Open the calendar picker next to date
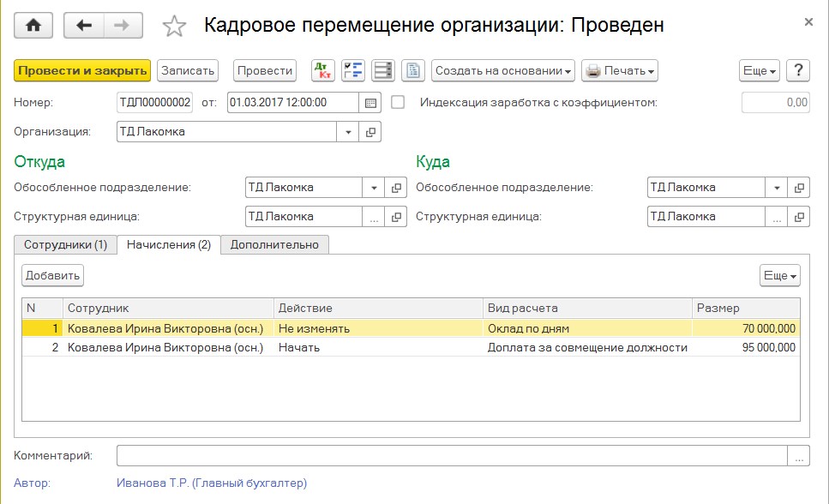 [370, 103]
